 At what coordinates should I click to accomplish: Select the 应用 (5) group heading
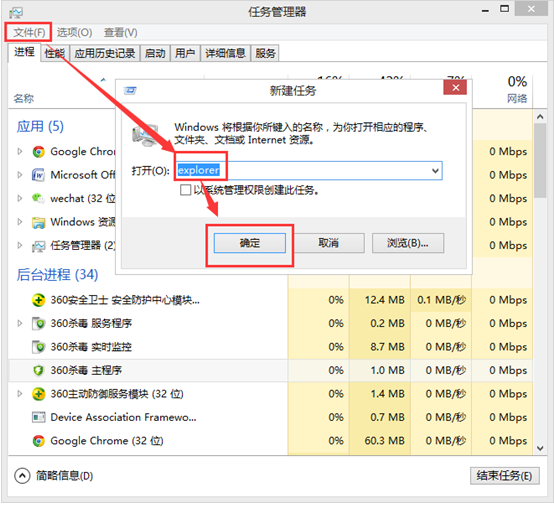(x=40, y=127)
